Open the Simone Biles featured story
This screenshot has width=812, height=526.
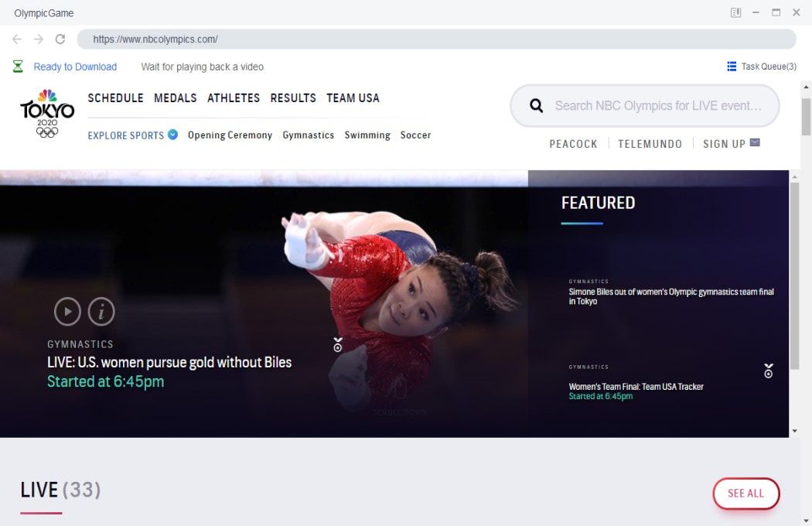click(x=671, y=296)
